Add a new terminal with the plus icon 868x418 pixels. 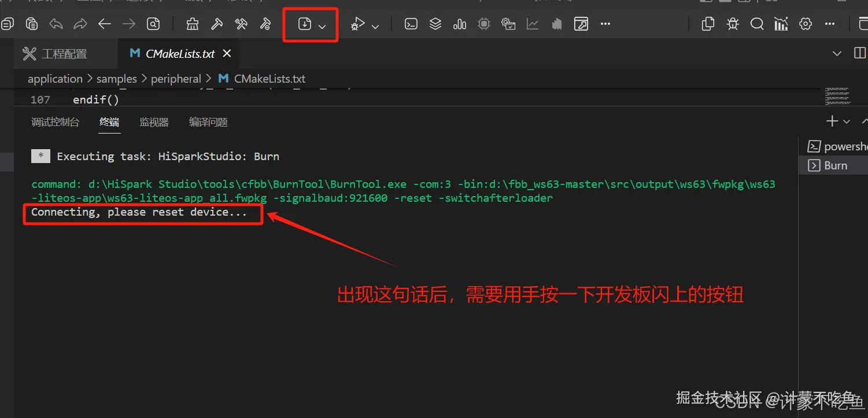[x=832, y=121]
